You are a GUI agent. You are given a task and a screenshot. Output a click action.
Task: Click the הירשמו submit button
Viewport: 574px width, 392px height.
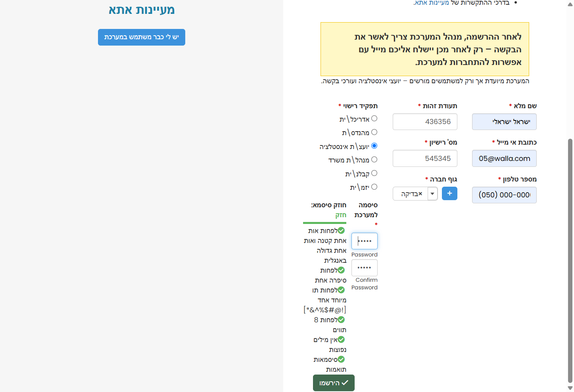(x=334, y=383)
